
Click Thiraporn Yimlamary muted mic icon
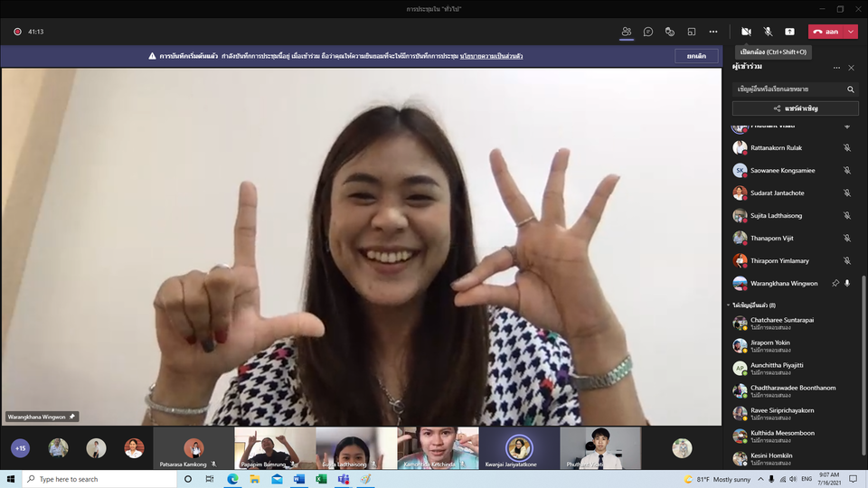tap(847, 260)
